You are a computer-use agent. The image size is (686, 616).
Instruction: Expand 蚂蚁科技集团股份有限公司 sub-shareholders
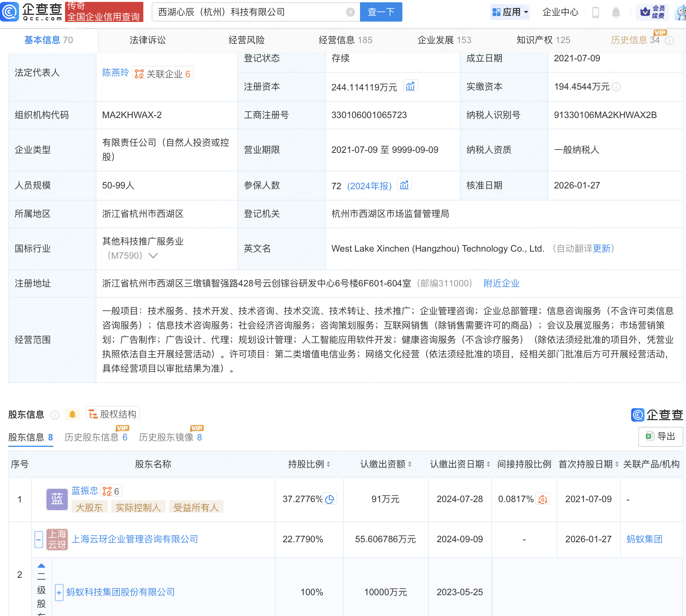click(59, 592)
